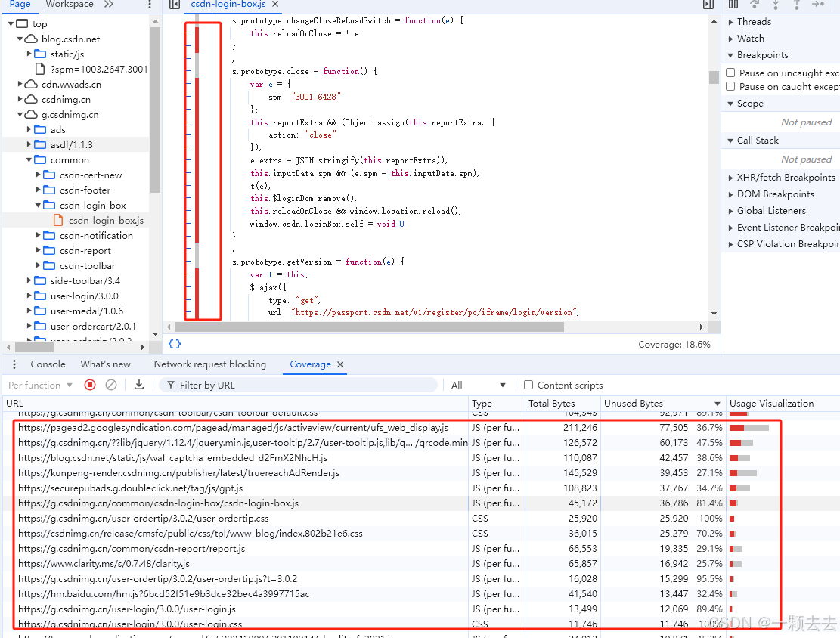Select the gpt.js doubleclick coverage row
Image resolution: width=840 pixels, height=638 pixels.
pos(420,488)
